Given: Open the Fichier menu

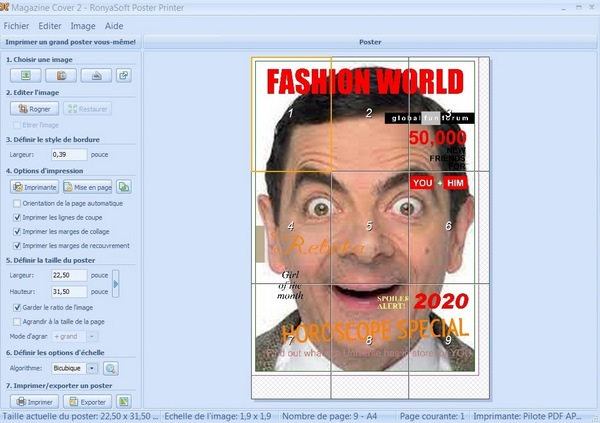Looking at the screenshot, I should coord(16,26).
